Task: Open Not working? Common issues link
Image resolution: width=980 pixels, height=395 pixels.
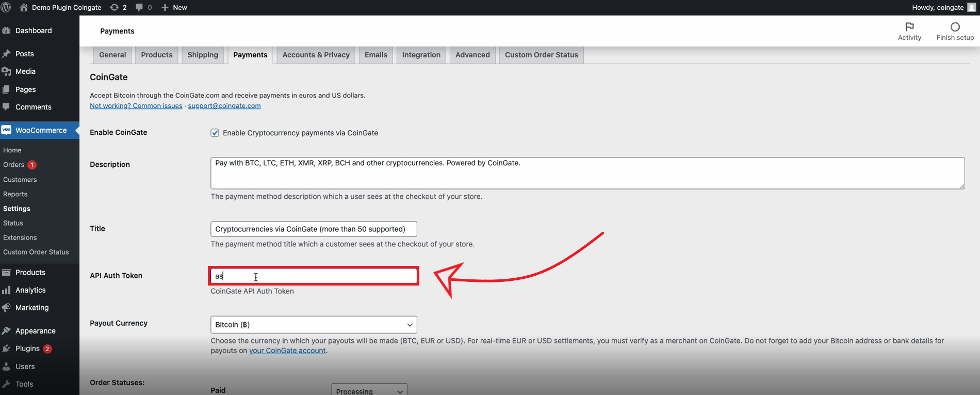Action: coord(136,106)
